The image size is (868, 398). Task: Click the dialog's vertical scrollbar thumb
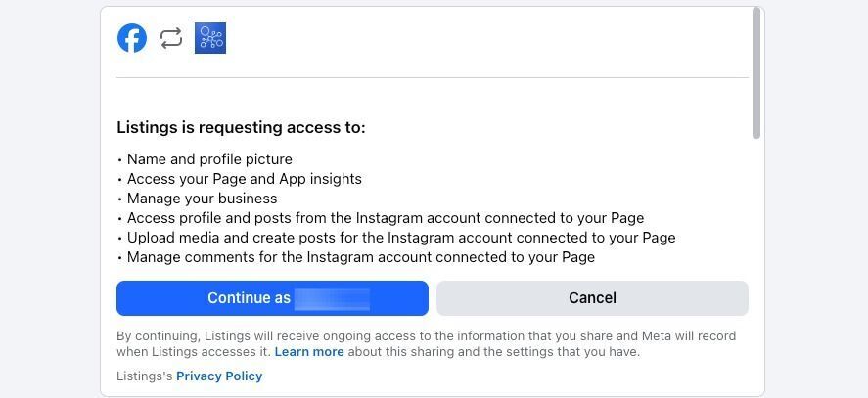(756, 72)
